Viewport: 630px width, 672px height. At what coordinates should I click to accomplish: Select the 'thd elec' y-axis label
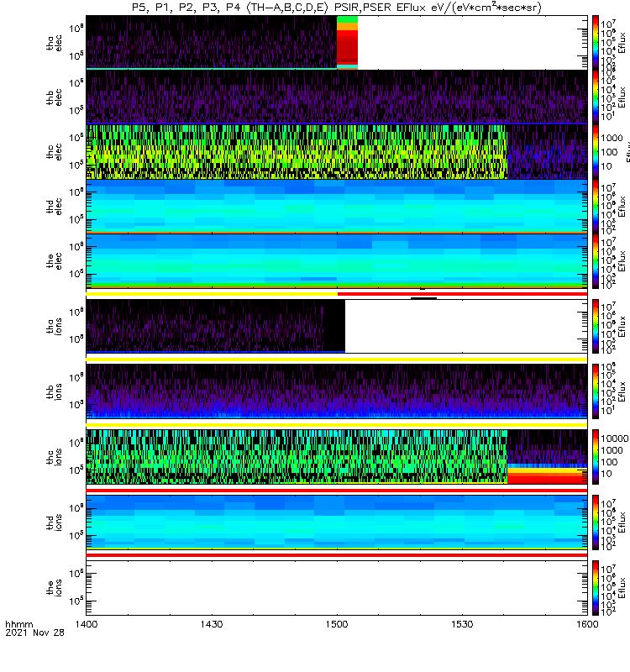pyautogui.click(x=55, y=206)
